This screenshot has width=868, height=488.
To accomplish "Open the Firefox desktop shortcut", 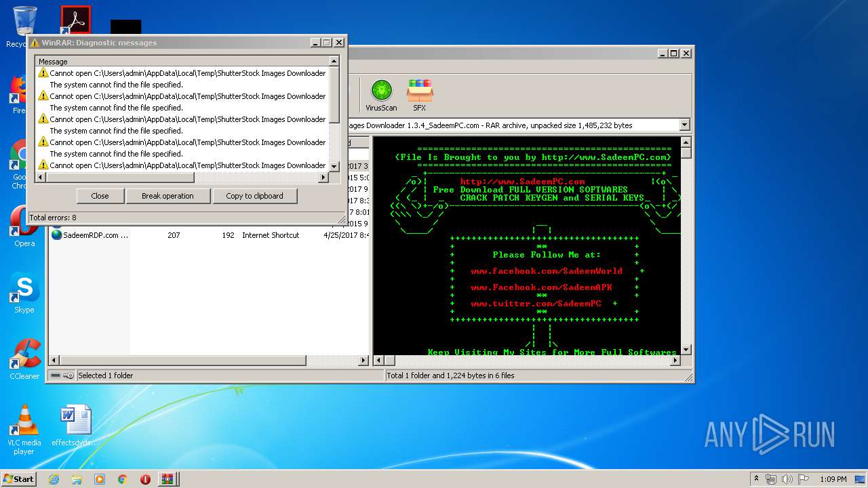I will pos(19,95).
